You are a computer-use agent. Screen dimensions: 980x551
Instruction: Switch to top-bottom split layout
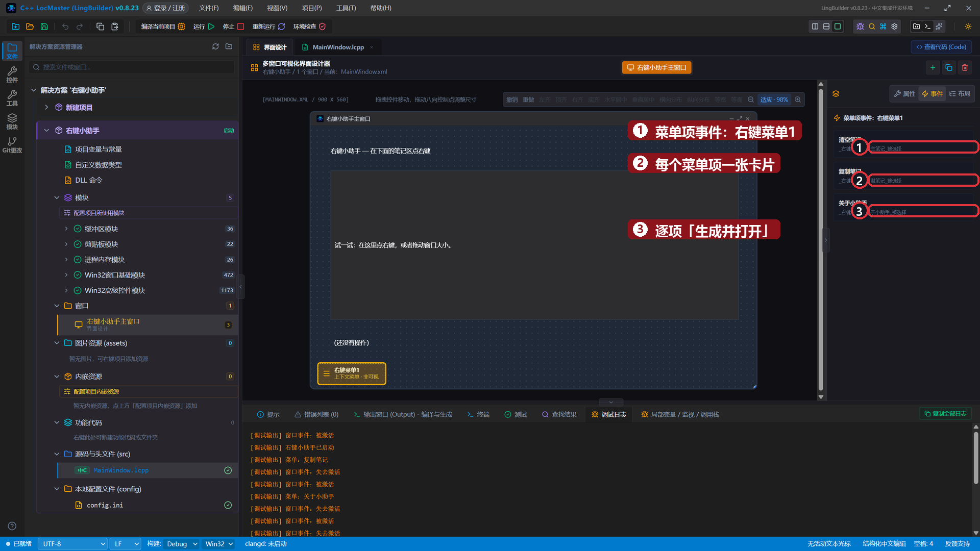pos(826,27)
